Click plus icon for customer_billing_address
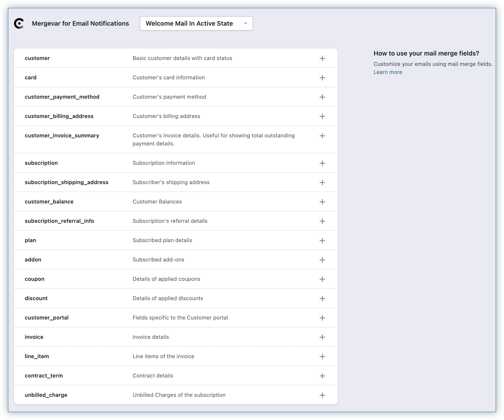 [322, 116]
